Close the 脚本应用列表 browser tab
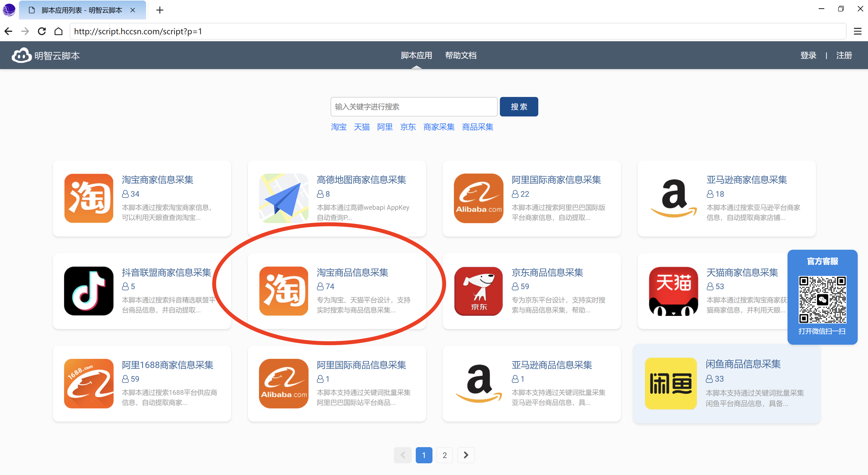 (x=133, y=10)
